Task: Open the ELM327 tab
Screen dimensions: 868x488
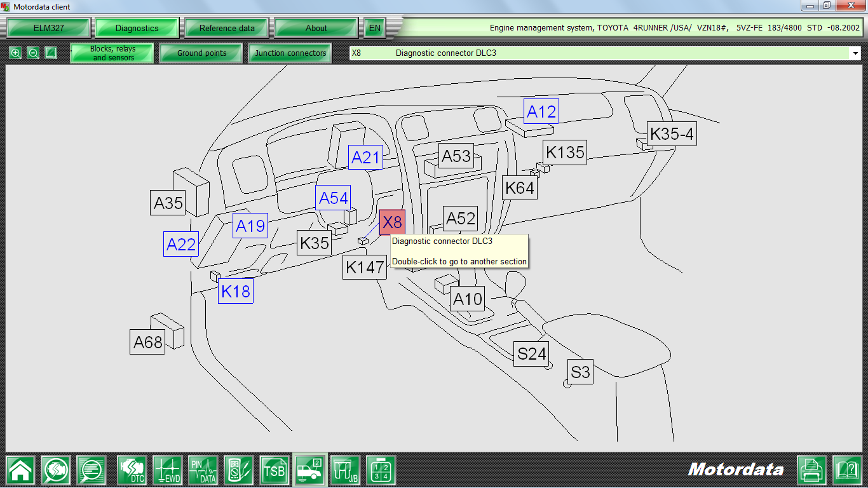Action: point(48,28)
